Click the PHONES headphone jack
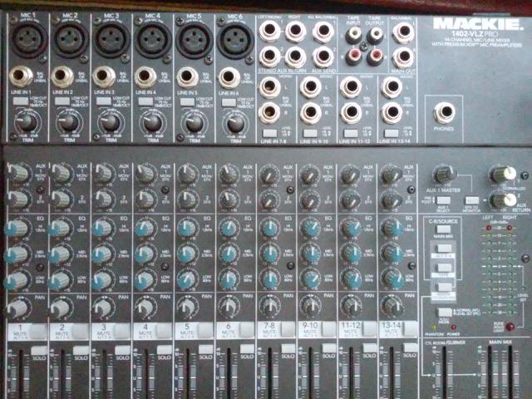The width and height of the screenshot is (532, 399). 446,111
